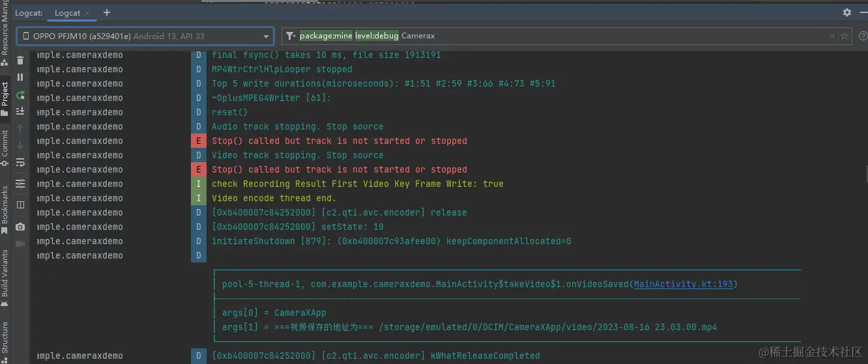
Task: Restart logcat with the green arrow
Action: [20, 94]
